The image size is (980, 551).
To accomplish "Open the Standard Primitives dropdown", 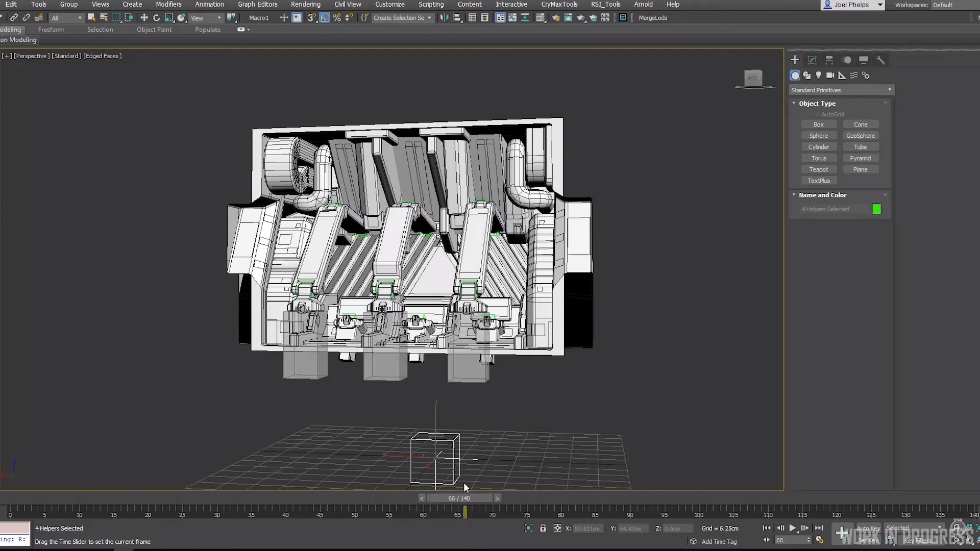I will (841, 90).
